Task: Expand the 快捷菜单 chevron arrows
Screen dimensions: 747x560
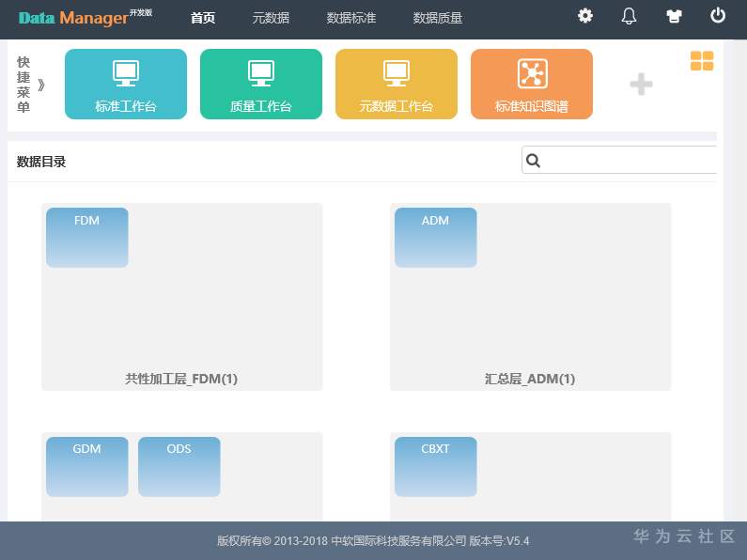Action: tap(41, 86)
